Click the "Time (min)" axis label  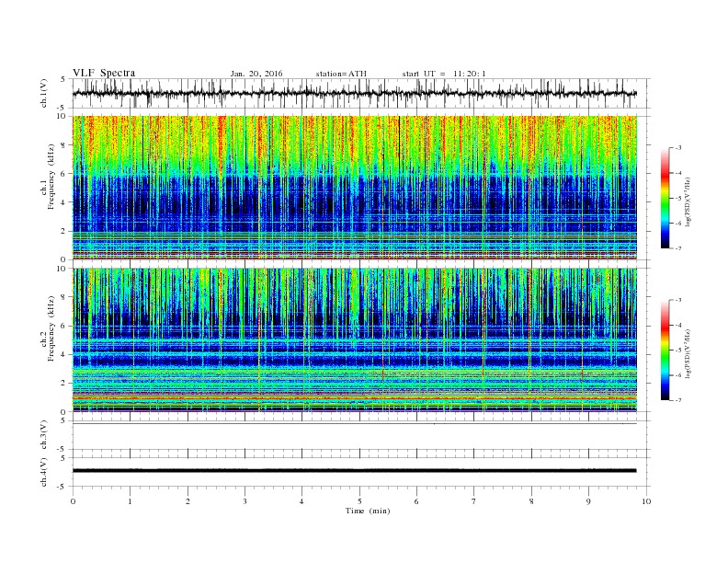pyautogui.click(x=368, y=511)
